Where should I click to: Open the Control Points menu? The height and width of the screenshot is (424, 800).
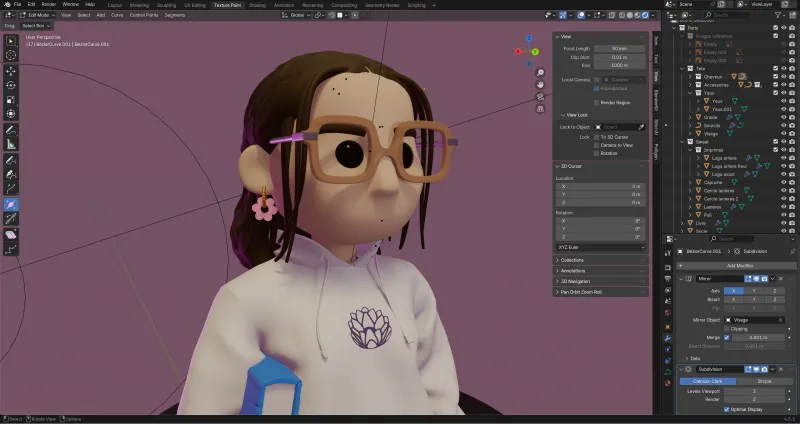click(x=144, y=15)
